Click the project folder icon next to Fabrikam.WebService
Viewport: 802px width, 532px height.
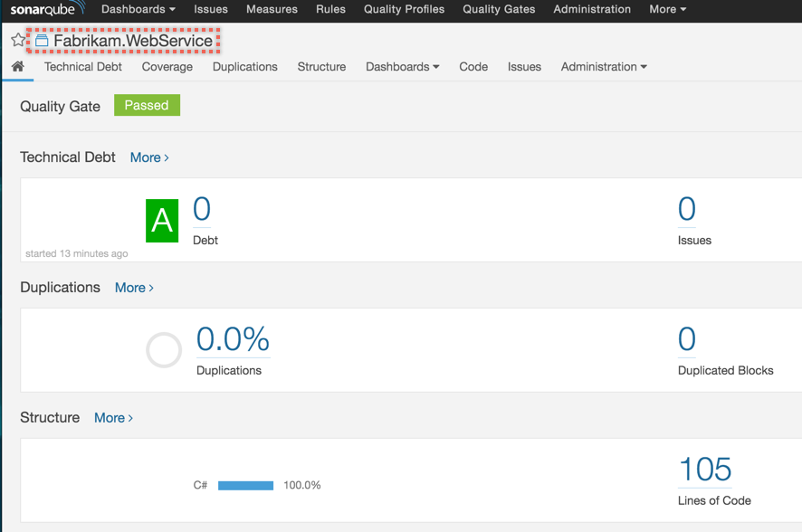42,41
